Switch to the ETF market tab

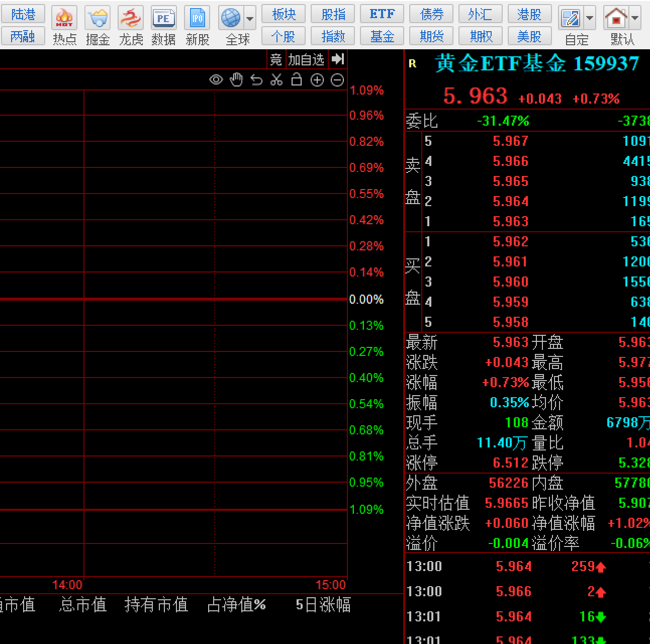(x=382, y=14)
